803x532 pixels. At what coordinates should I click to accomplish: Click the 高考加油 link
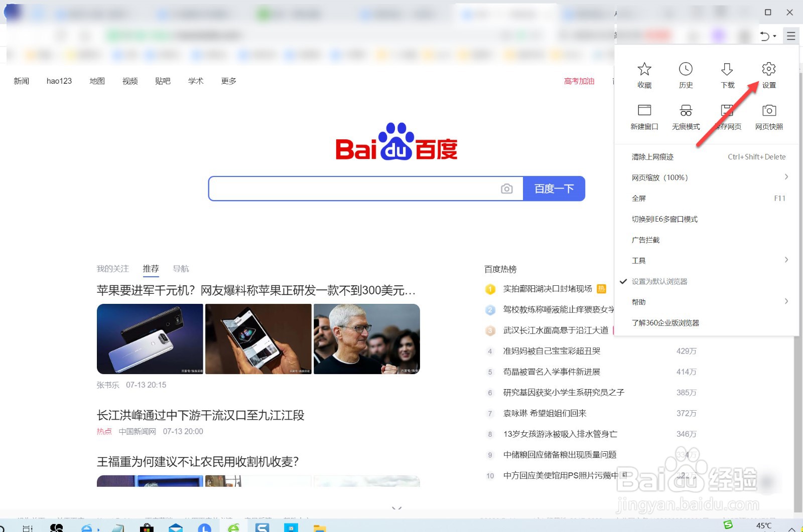click(579, 81)
